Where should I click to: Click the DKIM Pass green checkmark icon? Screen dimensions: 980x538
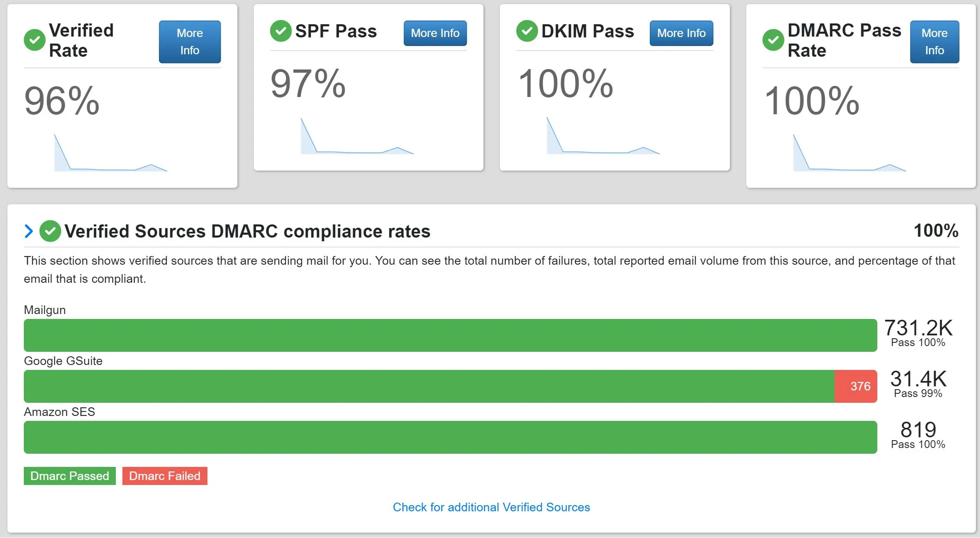pos(527,31)
